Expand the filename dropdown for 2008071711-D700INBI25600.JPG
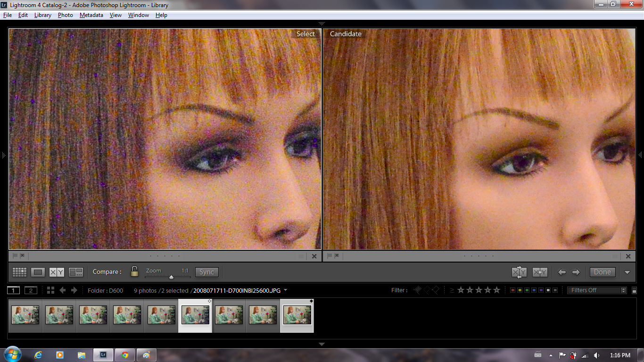This screenshot has height=362, width=644. [x=286, y=290]
